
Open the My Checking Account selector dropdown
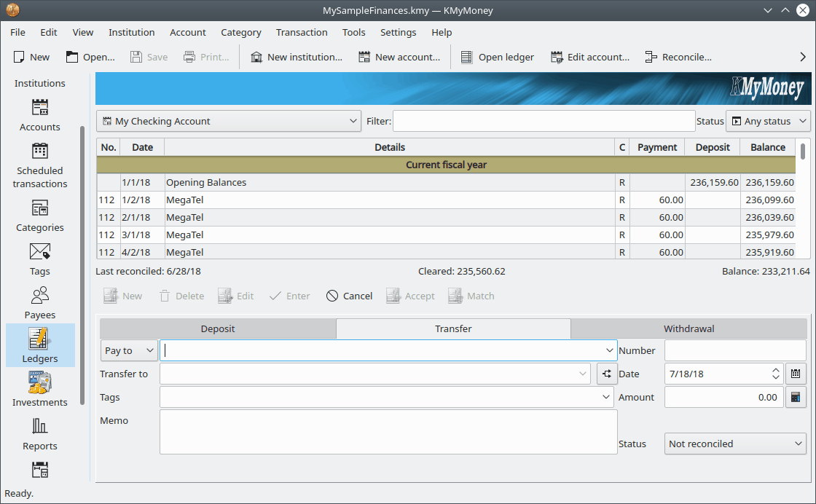click(229, 121)
